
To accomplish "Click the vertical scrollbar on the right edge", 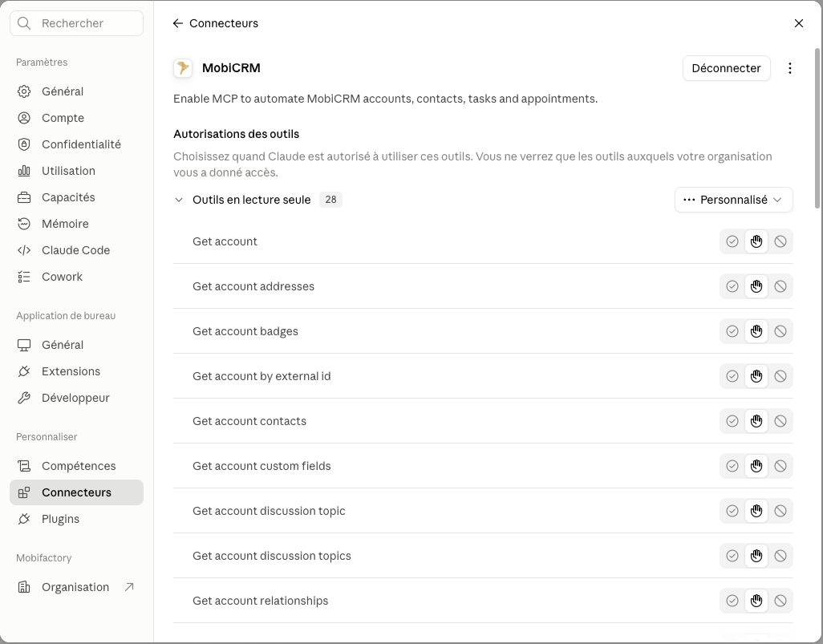I will (817, 128).
